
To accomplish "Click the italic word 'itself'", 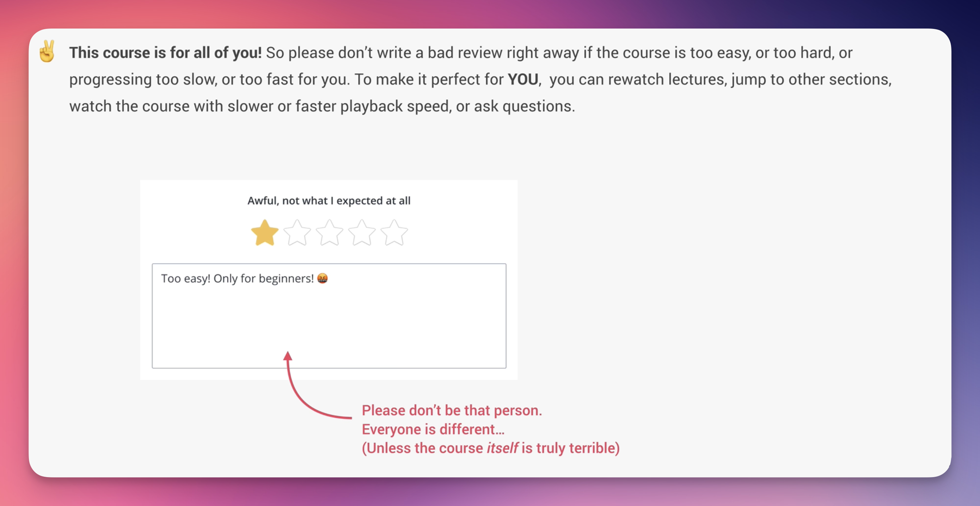I will click(x=503, y=448).
